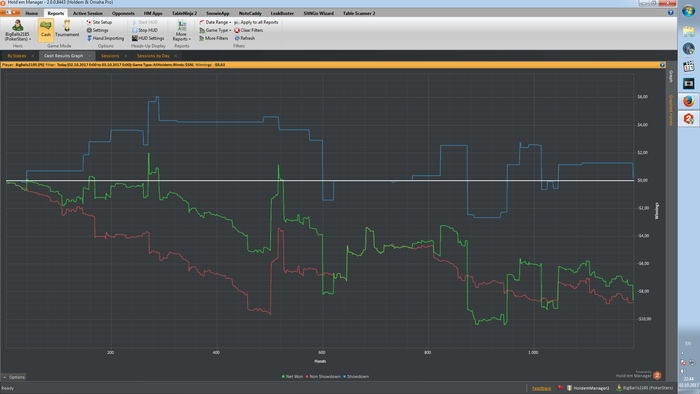Close the Sessions by Day tab
Viewport: 700px width, 394px height.
tap(175, 56)
